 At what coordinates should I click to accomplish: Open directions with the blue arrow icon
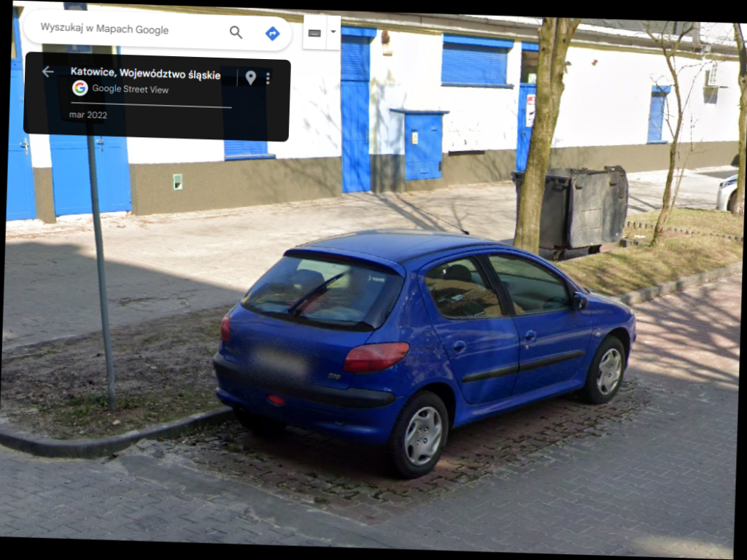coord(273,34)
